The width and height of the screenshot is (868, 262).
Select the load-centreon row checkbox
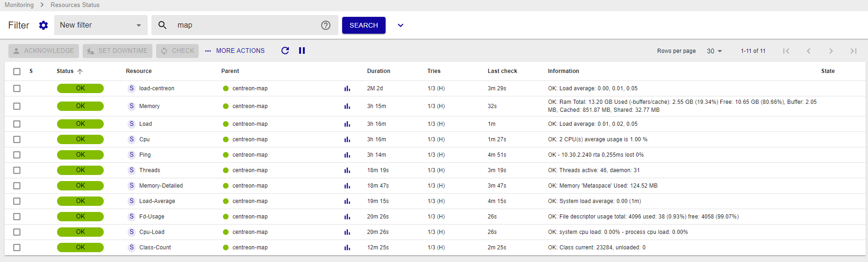tap(17, 88)
